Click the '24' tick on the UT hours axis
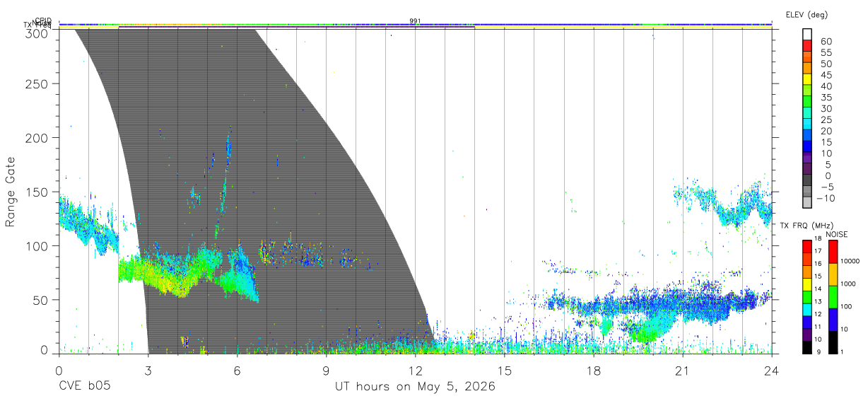 (771, 370)
